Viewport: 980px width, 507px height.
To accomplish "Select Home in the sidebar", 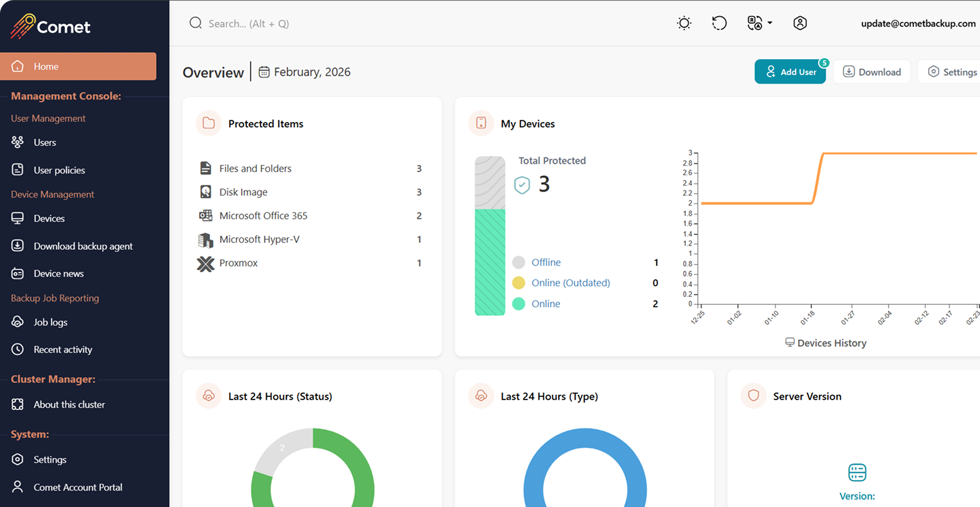I will 78,67.
